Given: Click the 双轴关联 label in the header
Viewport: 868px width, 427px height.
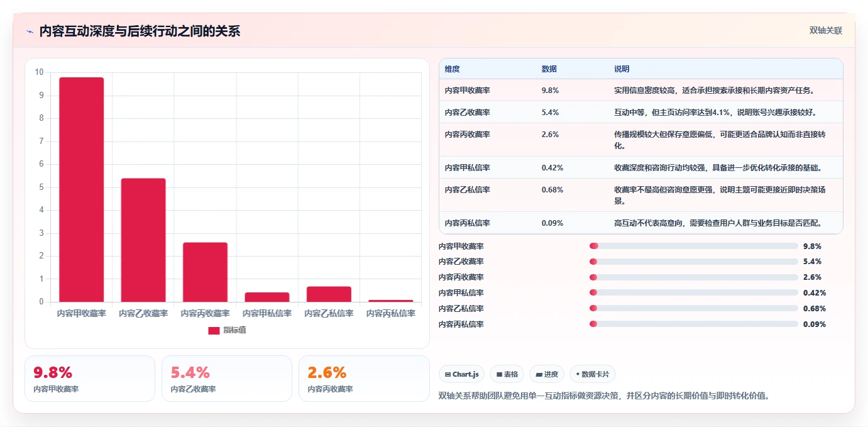Looking at the screenshot, I should tap(825, 31).
